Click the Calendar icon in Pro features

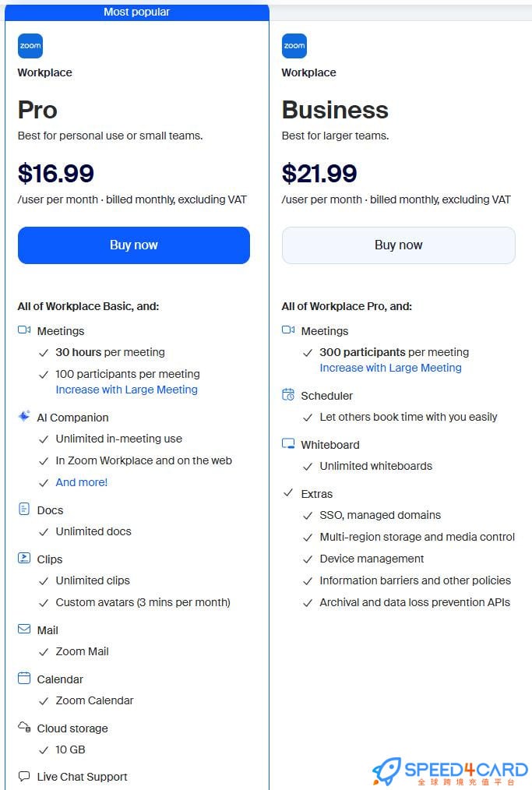pos(24,679)
